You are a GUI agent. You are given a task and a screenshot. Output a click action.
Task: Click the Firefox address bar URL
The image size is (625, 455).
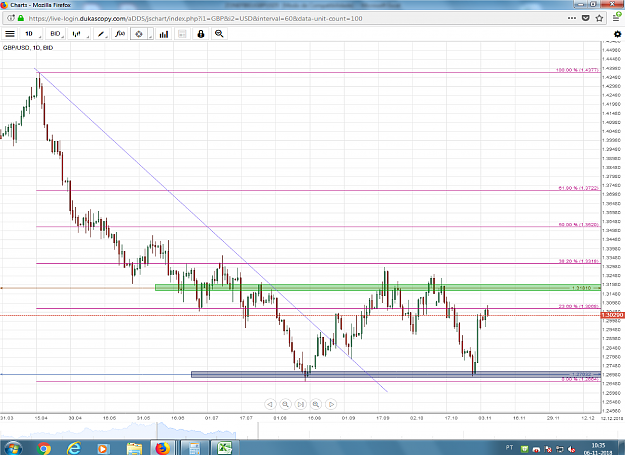pyautogui.click(x=195, y=18)
